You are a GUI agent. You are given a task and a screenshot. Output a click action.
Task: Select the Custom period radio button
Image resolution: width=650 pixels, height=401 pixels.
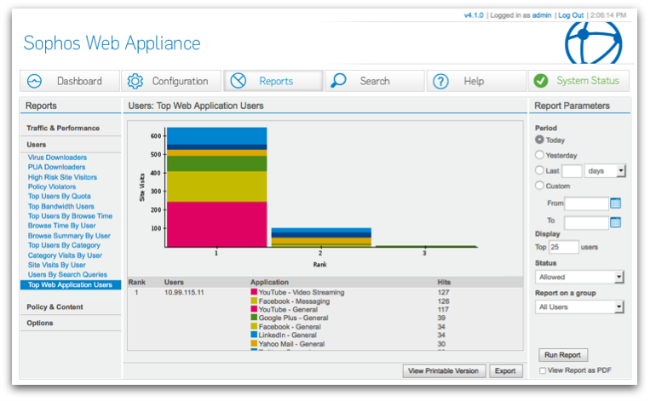[539, 185]
